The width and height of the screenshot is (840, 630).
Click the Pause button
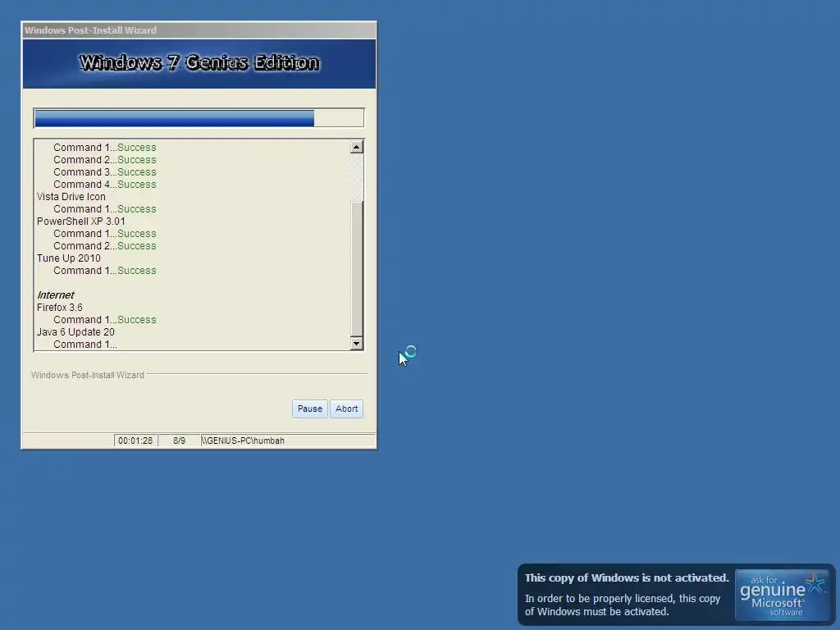click(x=309, y=409)
